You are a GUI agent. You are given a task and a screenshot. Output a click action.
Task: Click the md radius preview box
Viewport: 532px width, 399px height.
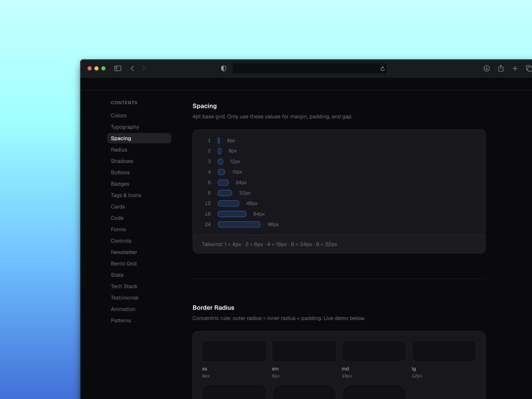374,351
